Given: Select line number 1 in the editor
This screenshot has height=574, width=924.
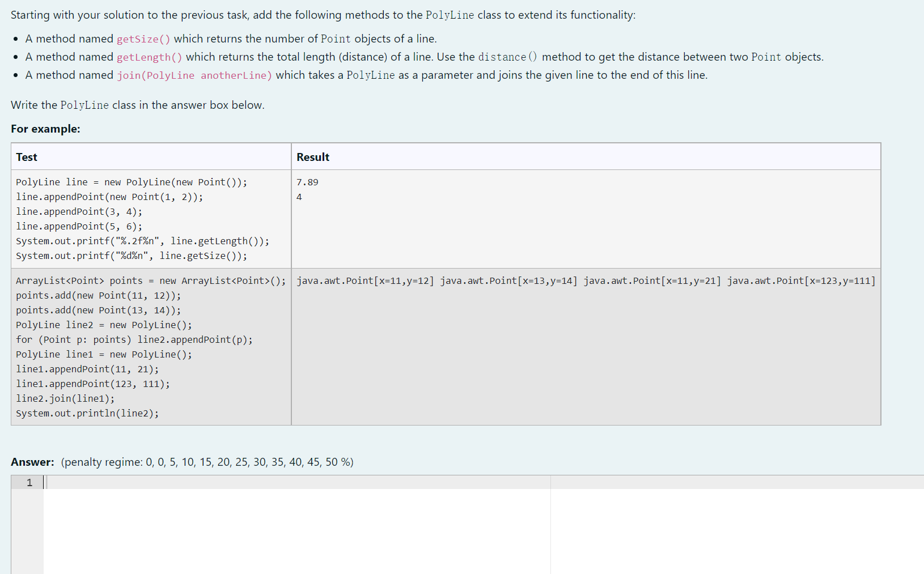Looking at the screenshot, I should click(x=28, y=482).
